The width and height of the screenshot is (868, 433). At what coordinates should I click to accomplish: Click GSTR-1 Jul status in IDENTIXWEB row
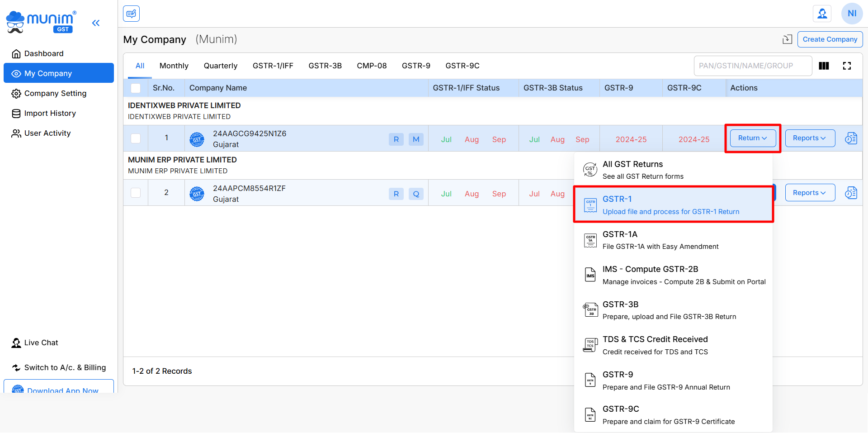[446, 140]
